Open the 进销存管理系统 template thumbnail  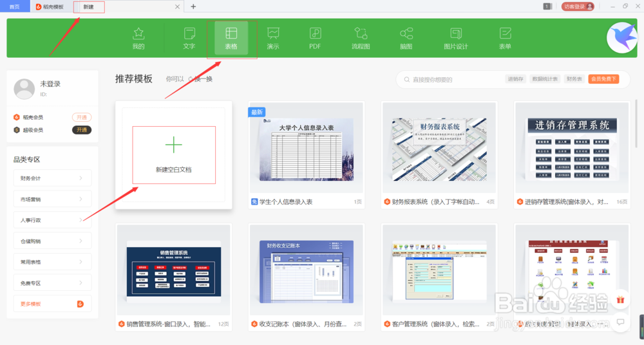pos(572,148)
